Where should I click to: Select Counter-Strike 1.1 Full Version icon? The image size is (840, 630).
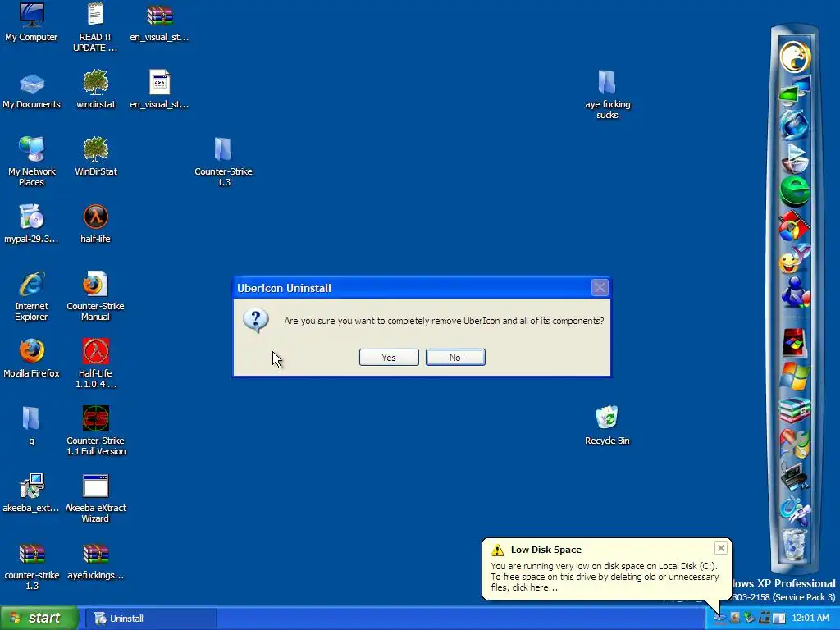coord(95,431)
